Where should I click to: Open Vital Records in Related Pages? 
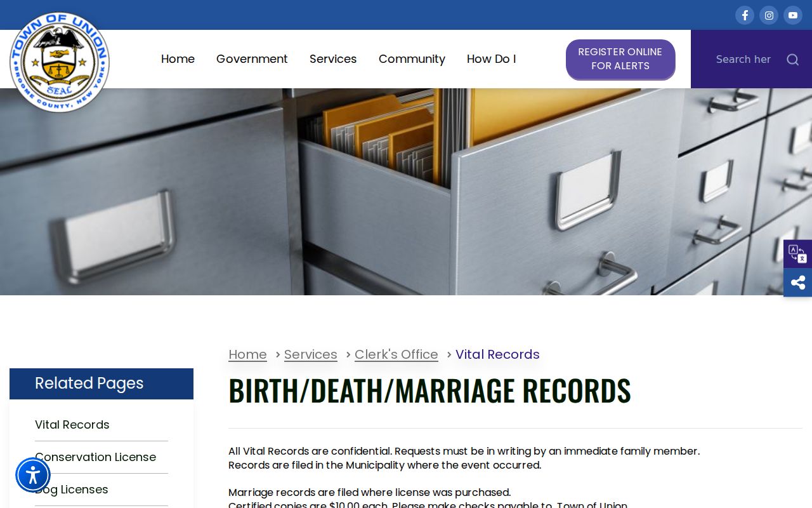72,425
